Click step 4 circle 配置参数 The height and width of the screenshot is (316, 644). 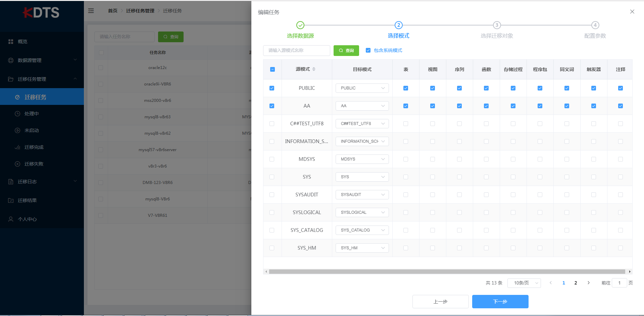pos(595,25)
